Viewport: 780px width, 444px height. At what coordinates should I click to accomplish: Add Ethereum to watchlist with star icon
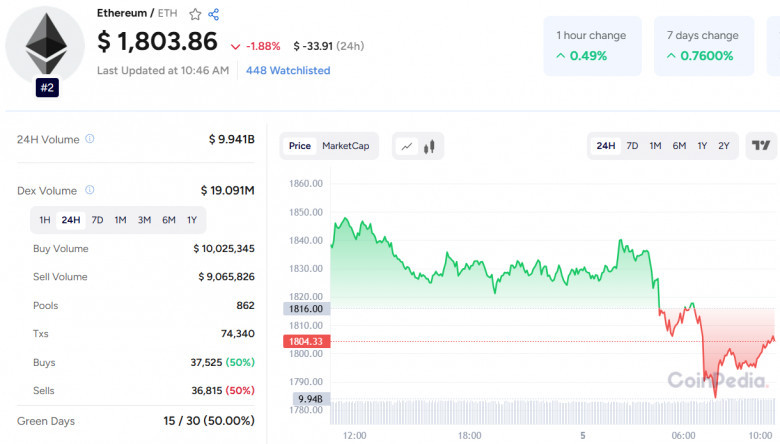195,14
